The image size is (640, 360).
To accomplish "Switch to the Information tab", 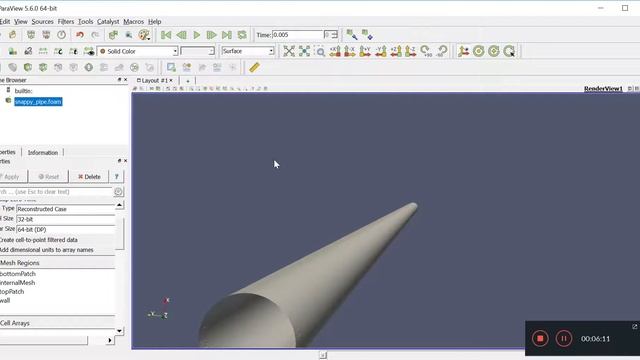I will [x=43, y=152].
